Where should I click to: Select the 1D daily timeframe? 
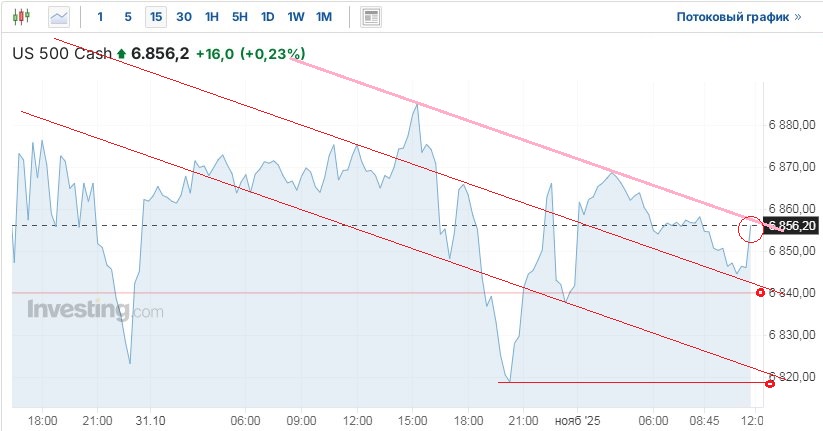tap(267, 17)
